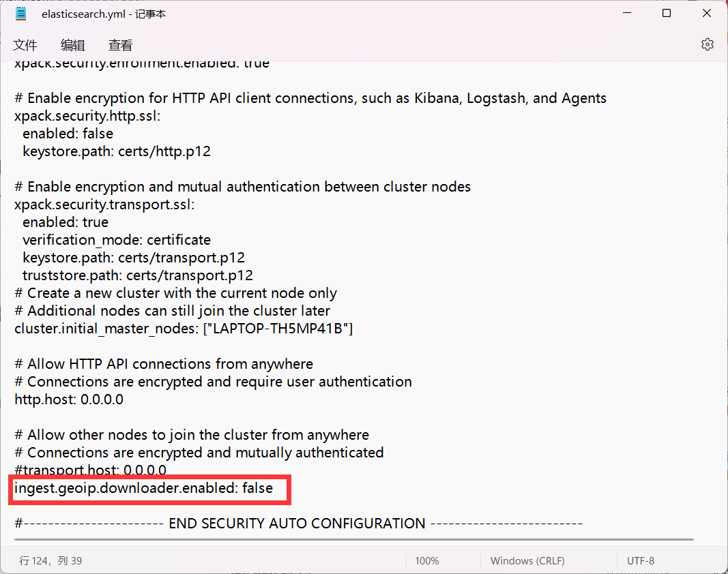Click the Notepad app icon in title bar
Screen dimensions: 728x574
[x=21, y=14]
